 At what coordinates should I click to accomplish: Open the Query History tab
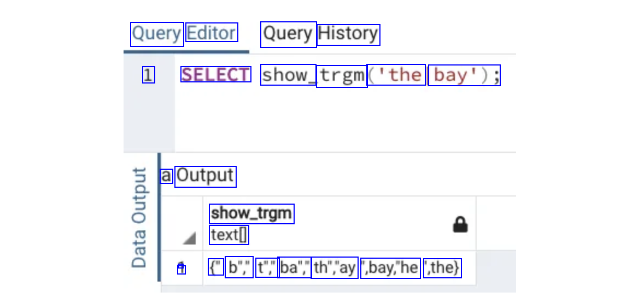point(320,34)
